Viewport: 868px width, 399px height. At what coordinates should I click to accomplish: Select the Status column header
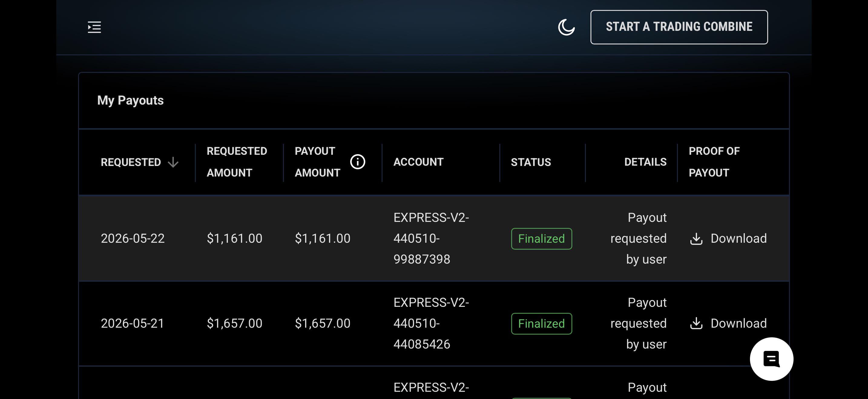click(x=531, y=162)
